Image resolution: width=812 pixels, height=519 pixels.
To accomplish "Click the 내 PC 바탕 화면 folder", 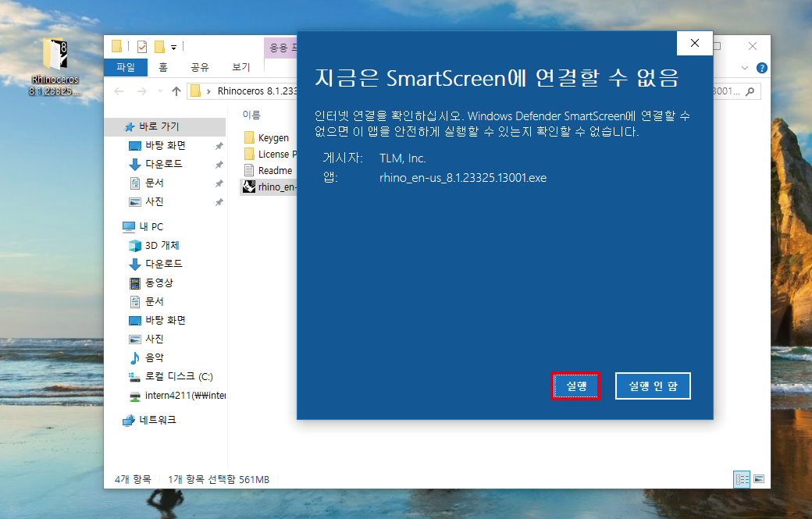I will pos(166,320).
